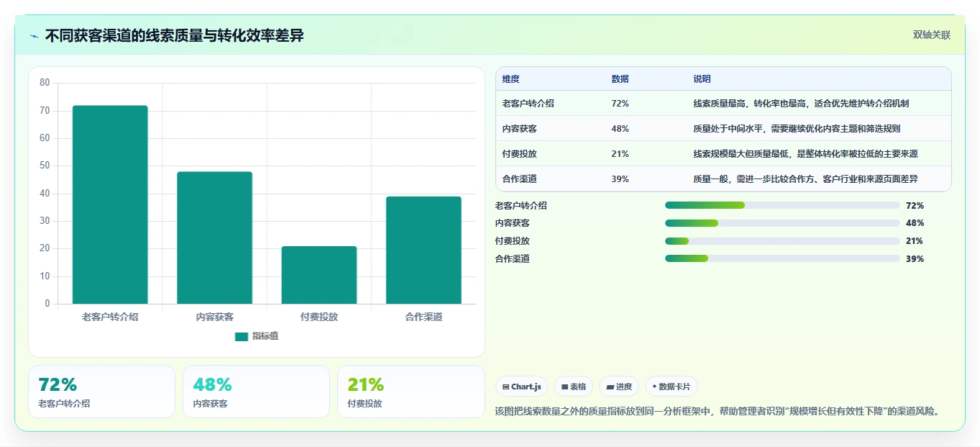Screen dimensions: 980x447
Task: Click the 内容获客 bar in the chart
Action: 214,238
